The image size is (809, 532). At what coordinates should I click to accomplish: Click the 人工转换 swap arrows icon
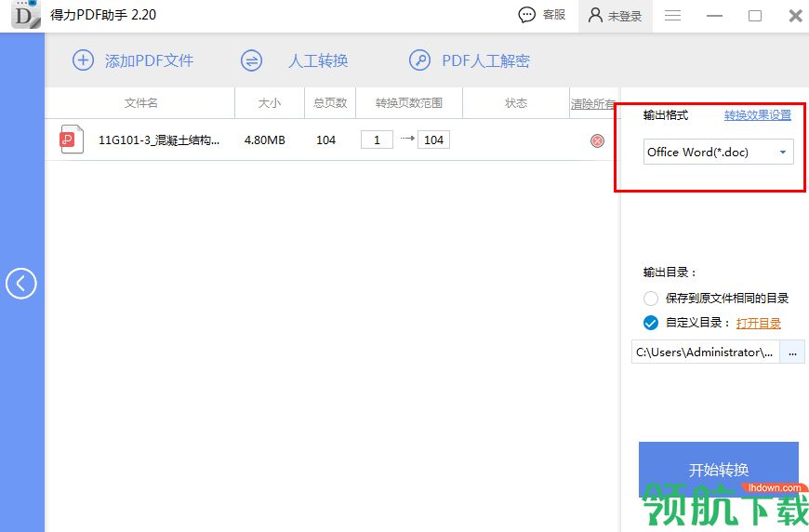[251, 60]
